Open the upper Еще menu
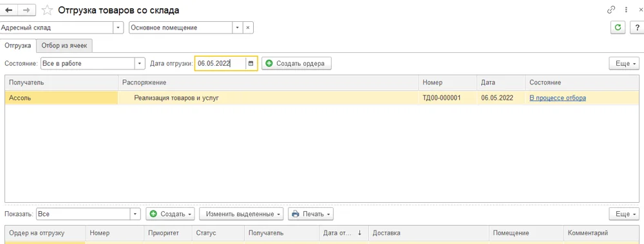Viewport: 644px width, 244px height. pyautogui.click(x=624, y=64)
